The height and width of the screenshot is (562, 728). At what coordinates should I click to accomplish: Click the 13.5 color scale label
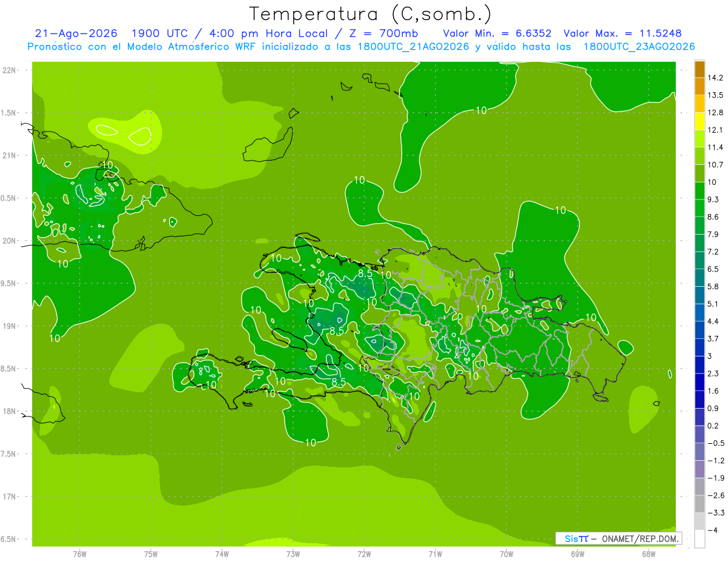point(715,95)
